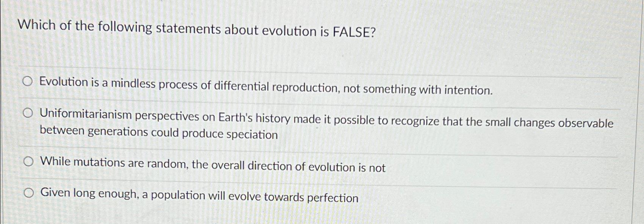Select the 'While mutations are random' radio button

tap(28, 161)
